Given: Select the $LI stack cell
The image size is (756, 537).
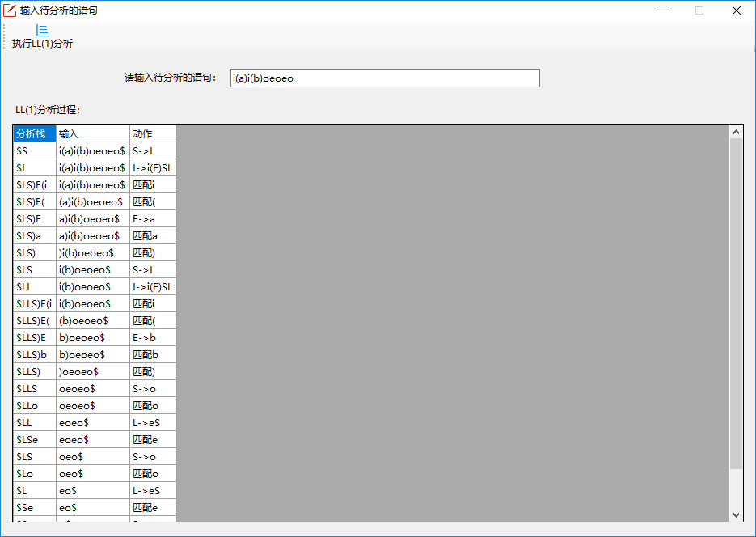Looking at the screenshot, I should 35,287.
